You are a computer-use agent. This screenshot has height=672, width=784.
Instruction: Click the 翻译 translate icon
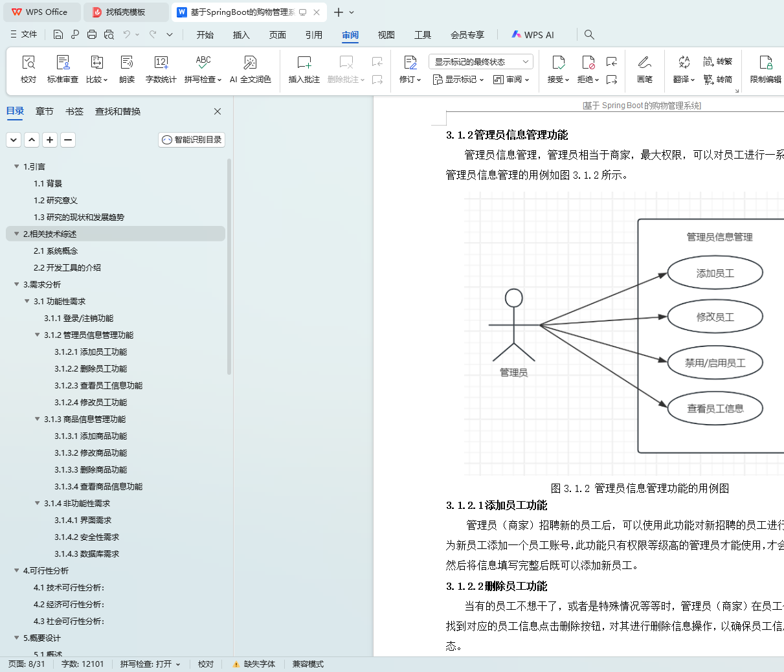[684, 63]
